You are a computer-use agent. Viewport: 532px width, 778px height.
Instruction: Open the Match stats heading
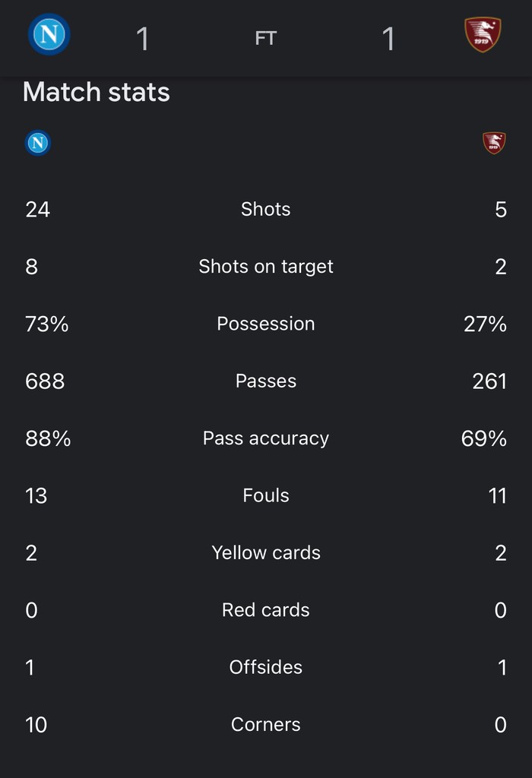click(97, 92)
